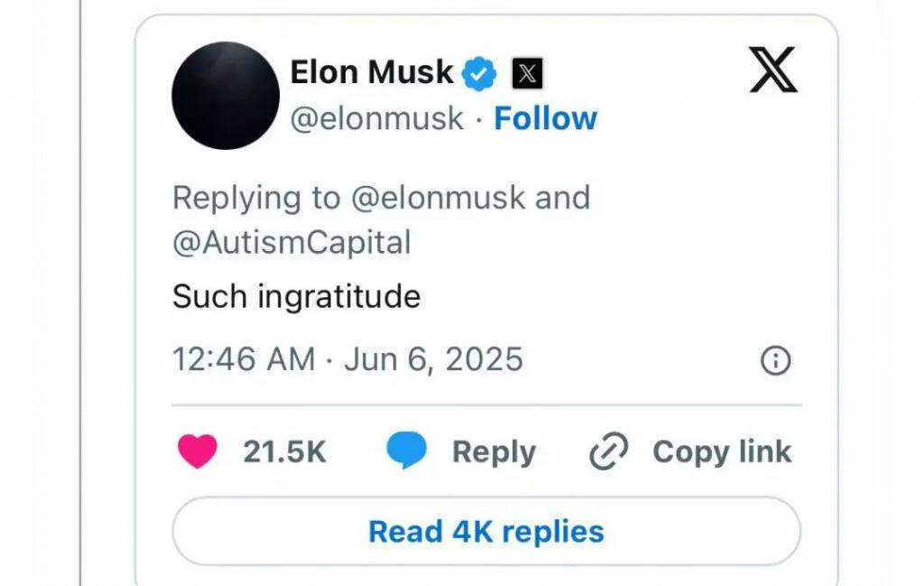Open the large X logo in card corner
The width and height of the screenshot is (924, 586).
pyautogui.click(x=773, y=70)
